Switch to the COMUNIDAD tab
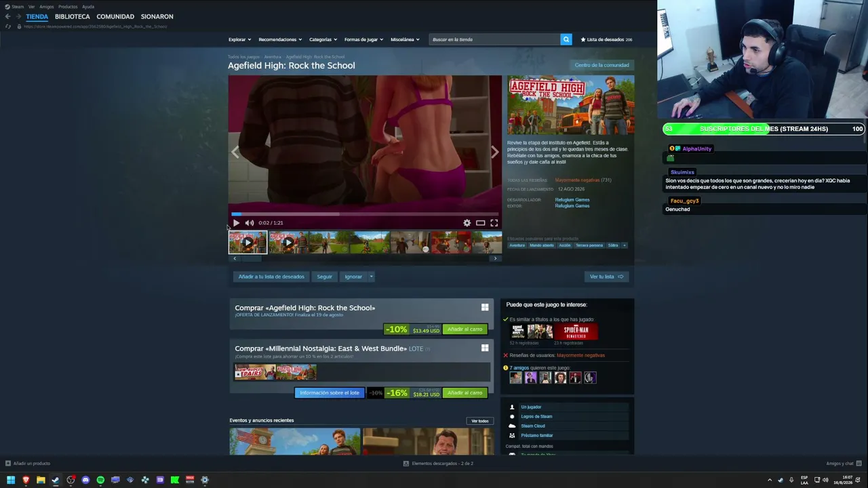 coord(115,16)
